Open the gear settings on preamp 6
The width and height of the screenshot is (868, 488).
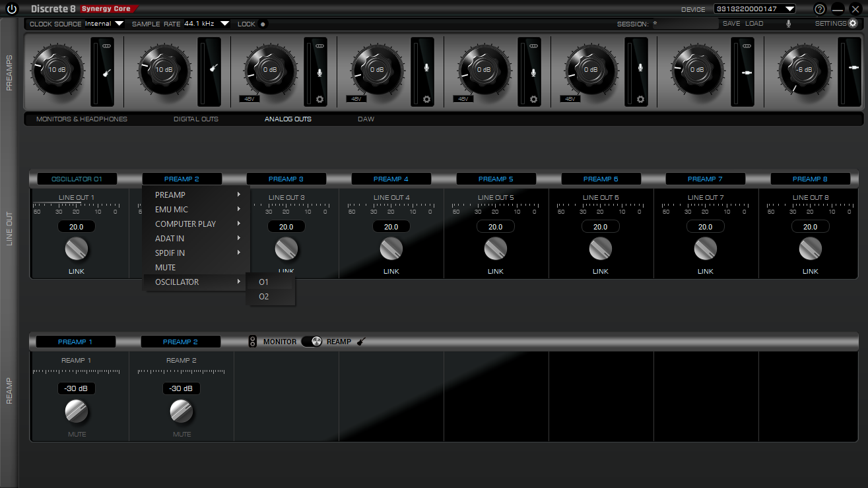pos(640,99)
